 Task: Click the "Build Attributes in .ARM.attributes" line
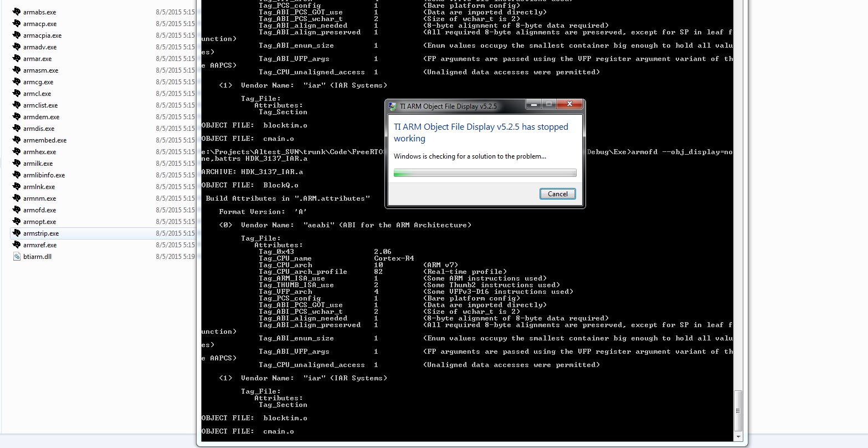(x=288, y=198)
